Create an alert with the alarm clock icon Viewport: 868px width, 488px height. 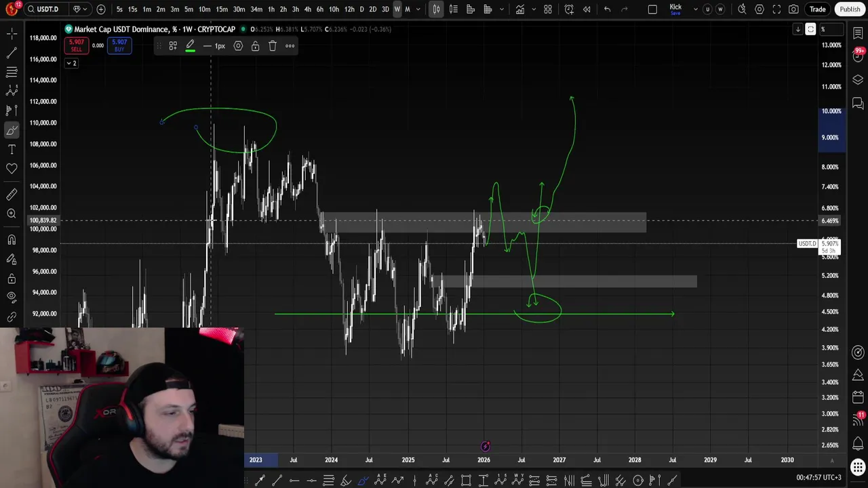(x=569, y=9)
